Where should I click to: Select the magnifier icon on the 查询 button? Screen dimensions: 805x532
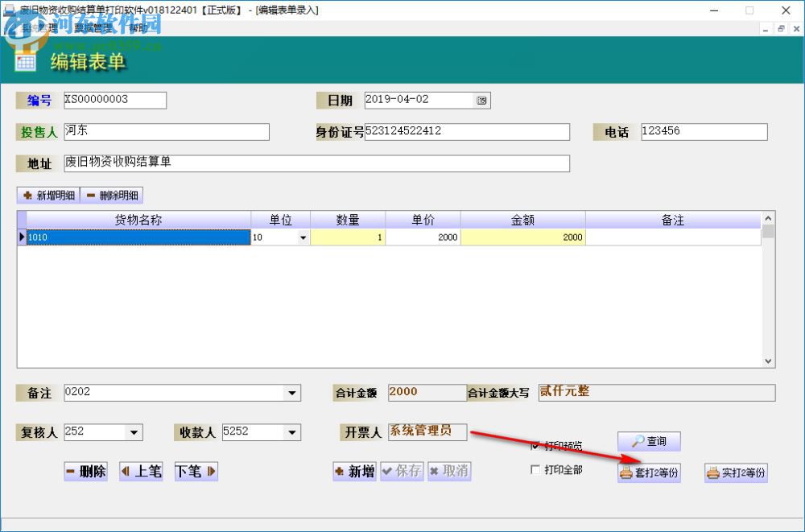[636, 441]
